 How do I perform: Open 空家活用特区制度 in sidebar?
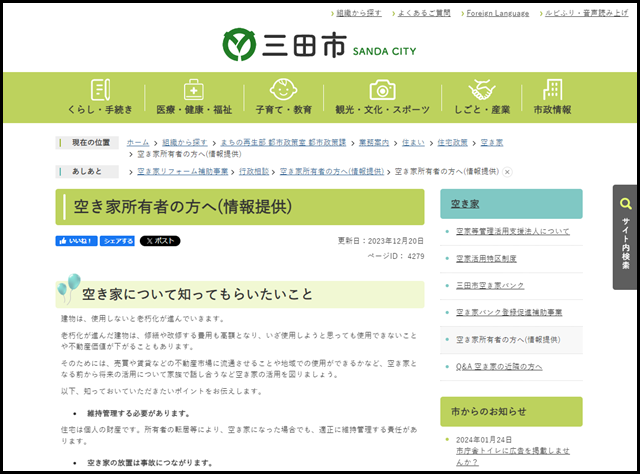[486, 258]
